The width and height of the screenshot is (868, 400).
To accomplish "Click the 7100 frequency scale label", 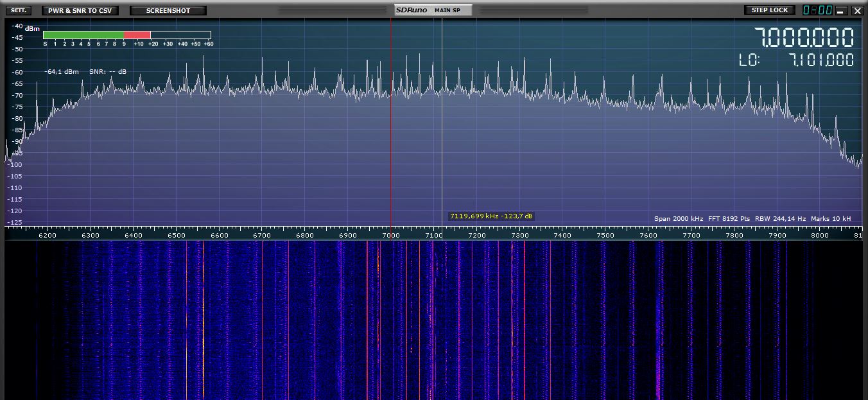I will pos(434,236).
